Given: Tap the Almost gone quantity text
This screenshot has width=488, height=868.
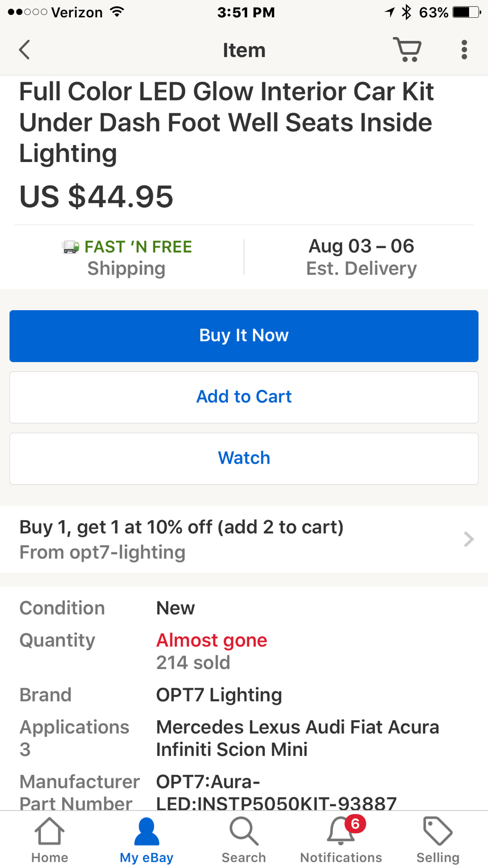Looking at the screenshot, I should click(211, 640).
